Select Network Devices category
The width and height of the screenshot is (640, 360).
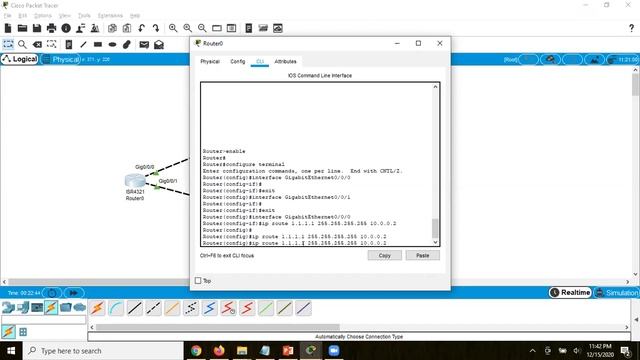[x=8, y=307]
